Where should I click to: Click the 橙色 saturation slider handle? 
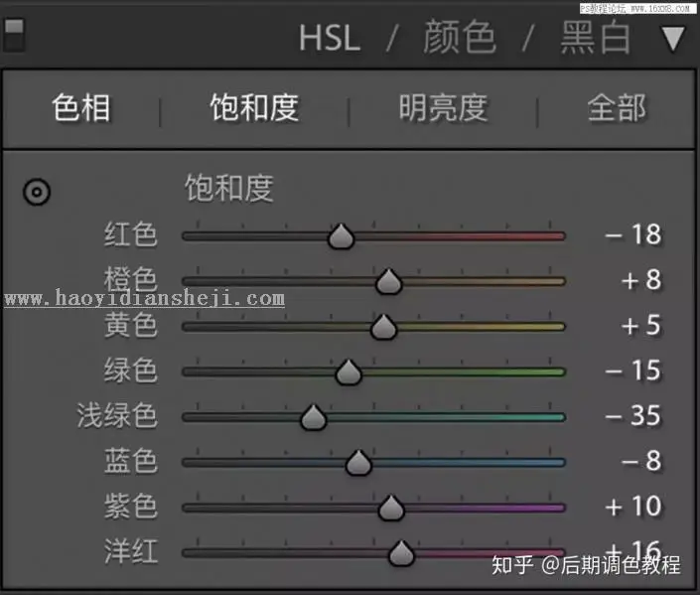coord(388,281)
